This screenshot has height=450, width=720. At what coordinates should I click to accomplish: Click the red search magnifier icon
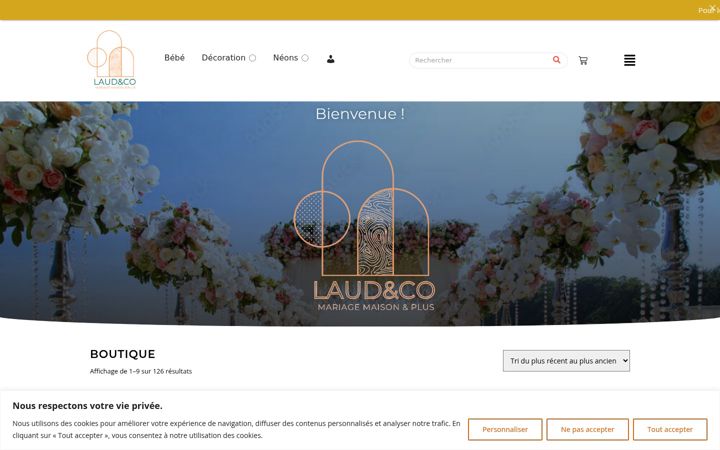557,60
